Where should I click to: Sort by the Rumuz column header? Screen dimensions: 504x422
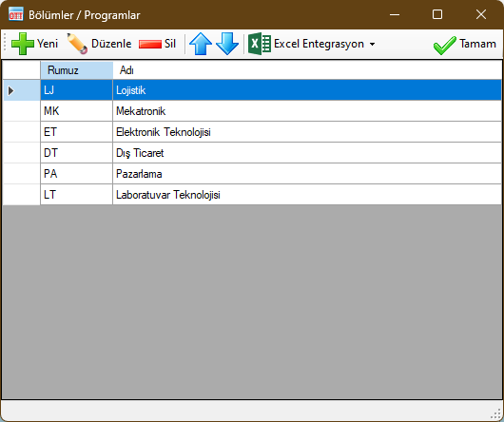pyautogui.click(x=76, y=70)
